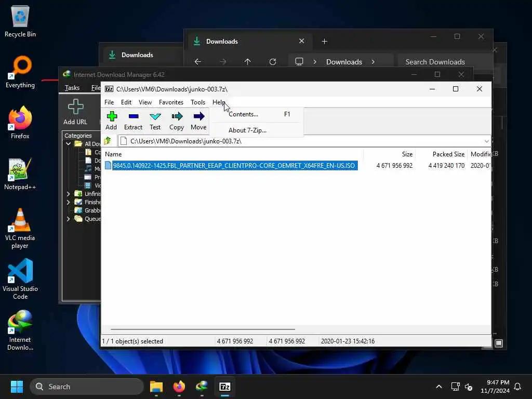532x399 pixels.
Task: Click the horizontal scrollbar in 7-Zip list
Action: [x=203, y=329]
